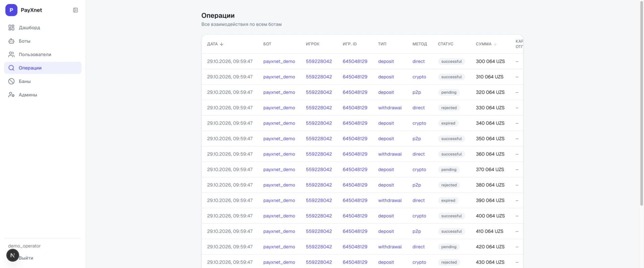
Task: Click the Операции page heading
Action: point(218,16)
